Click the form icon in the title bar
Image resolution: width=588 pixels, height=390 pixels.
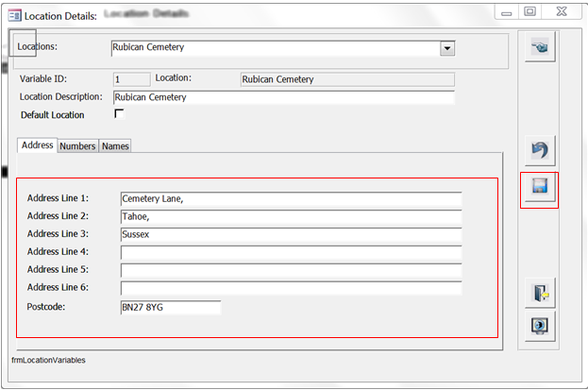click(x=14, y=15)
